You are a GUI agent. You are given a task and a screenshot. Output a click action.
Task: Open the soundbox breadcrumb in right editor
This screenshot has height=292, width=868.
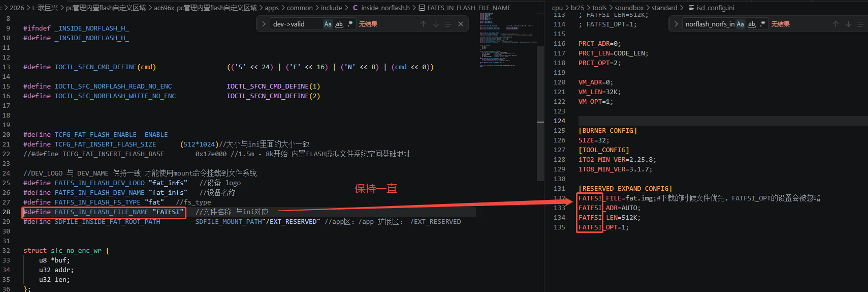pyautogui.click(x=629, y=8)
